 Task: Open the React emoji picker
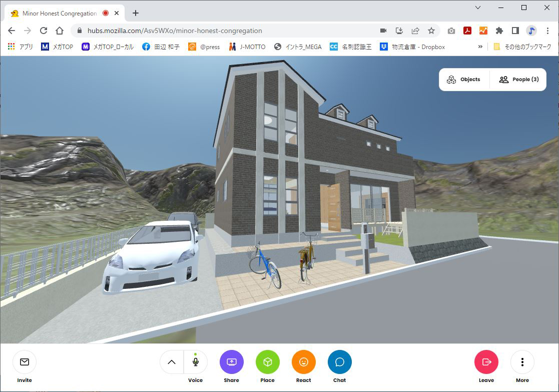click(303, 362)
